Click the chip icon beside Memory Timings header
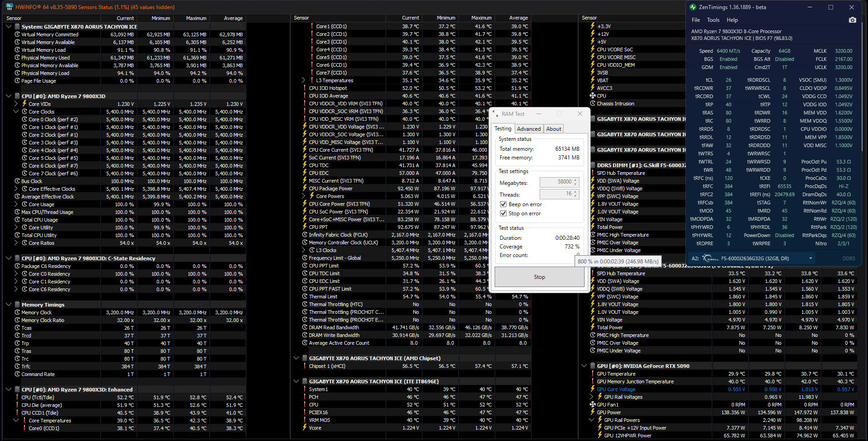The image size is (868, 441). (17, 305)
